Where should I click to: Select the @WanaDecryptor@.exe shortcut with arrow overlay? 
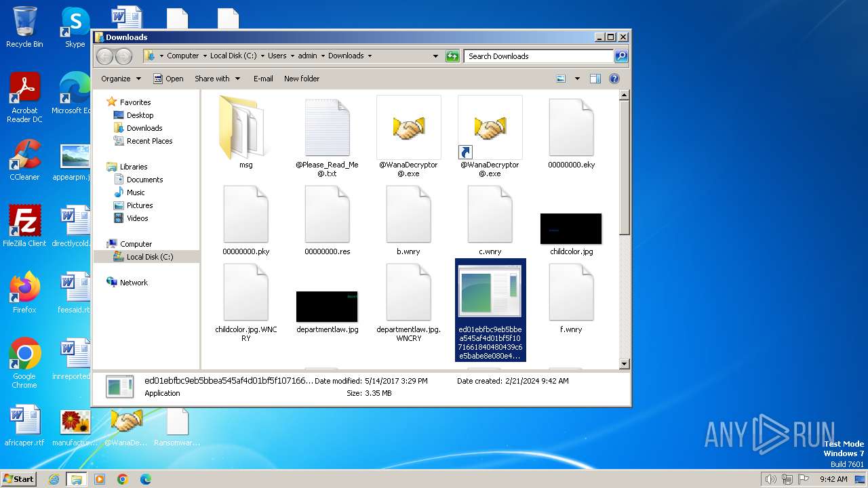click(x=490, y=127)
